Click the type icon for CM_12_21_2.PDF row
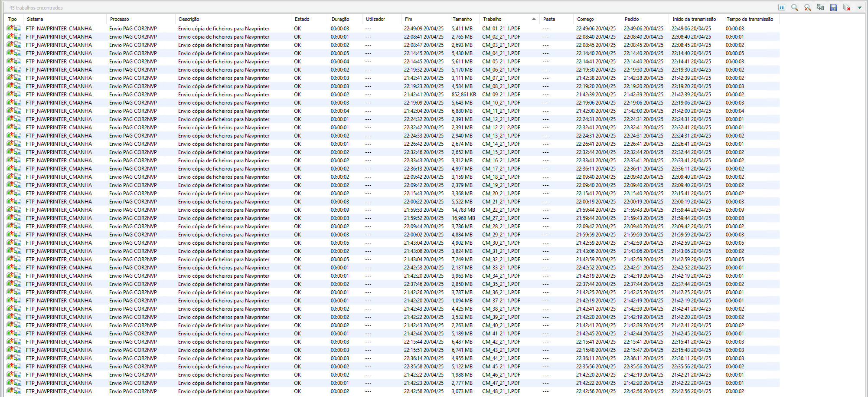This screenshot has height=397, width=868. pos(14,128)
